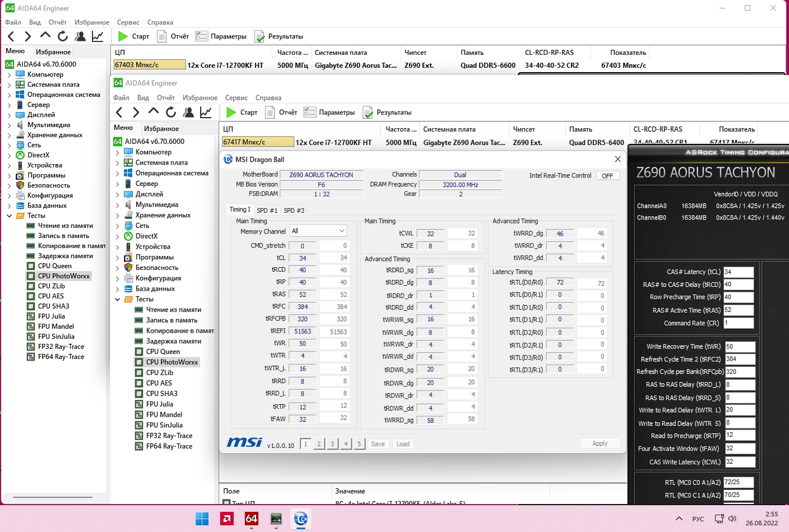
Task: Open the Memory Channel dropdown showing All
Action: click(x=318, y=231)
